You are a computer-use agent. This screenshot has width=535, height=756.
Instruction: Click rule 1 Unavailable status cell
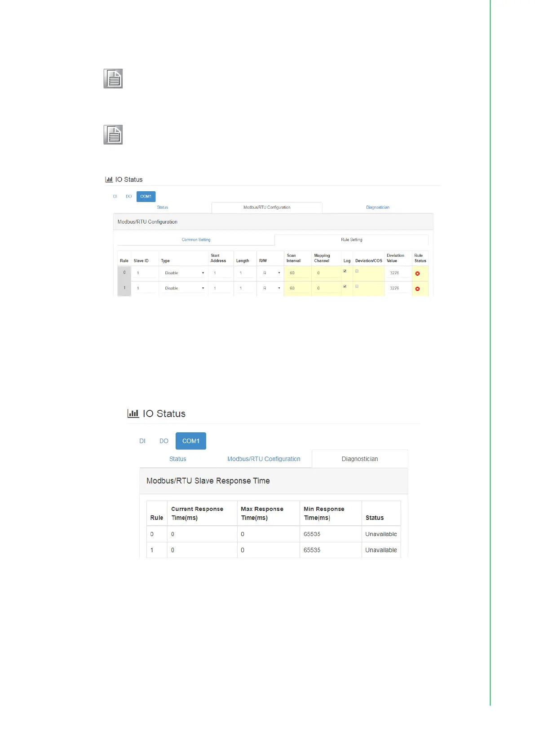381,550
